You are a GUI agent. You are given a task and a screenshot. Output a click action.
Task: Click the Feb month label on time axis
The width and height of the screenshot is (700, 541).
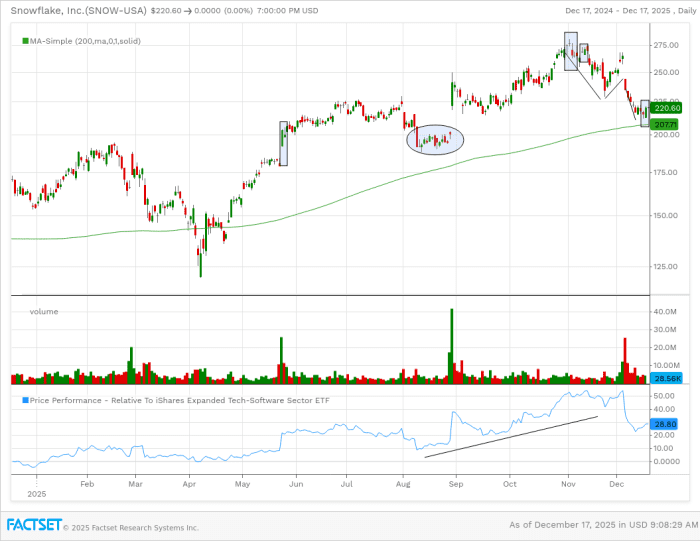[87, 484]
